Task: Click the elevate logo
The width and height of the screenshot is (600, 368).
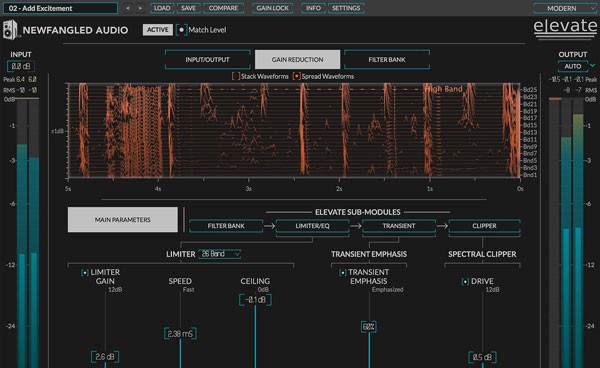Action: pos(565,28)
